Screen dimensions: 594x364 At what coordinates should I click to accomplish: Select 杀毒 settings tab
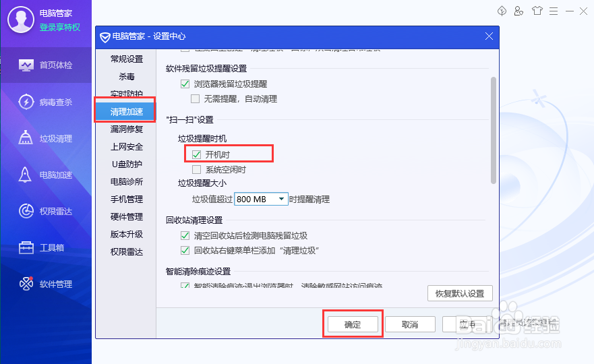click(x=127, y=77)
